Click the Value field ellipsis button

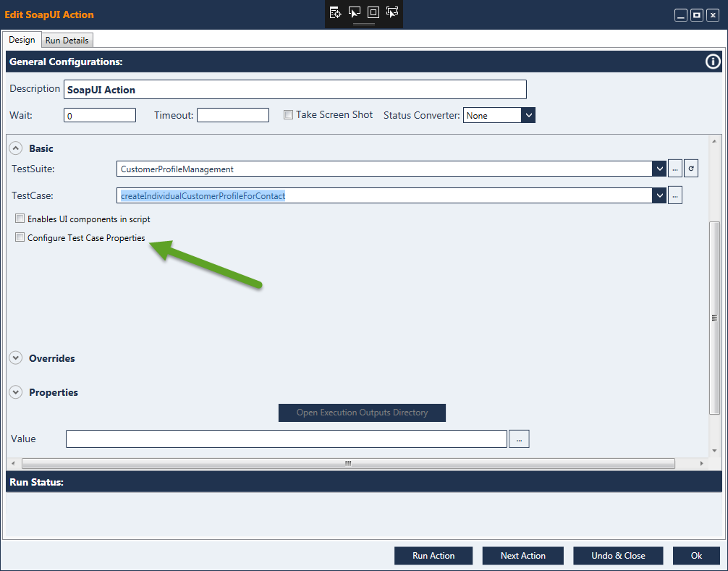(519, 439)
